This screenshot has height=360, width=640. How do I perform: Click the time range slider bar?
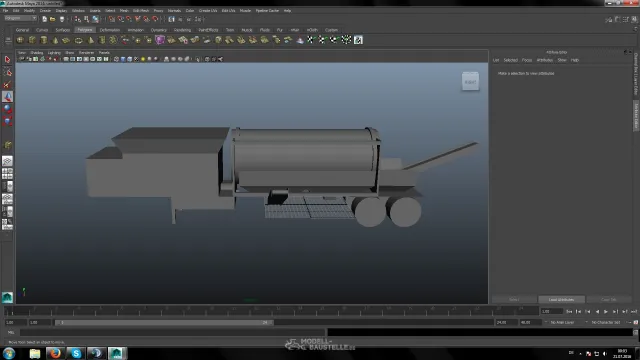pos(164,322)
